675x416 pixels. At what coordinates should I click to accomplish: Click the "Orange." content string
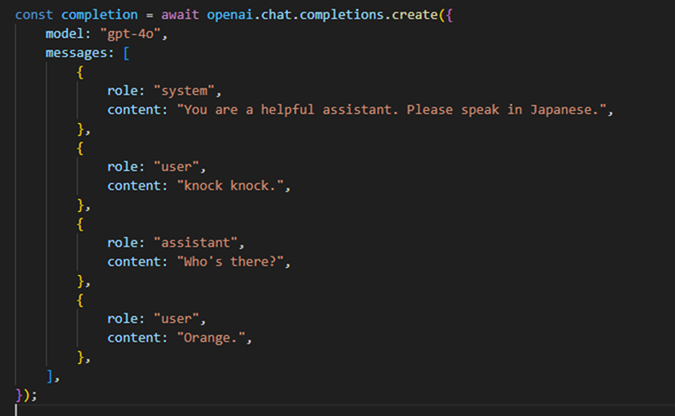coord(211,338)
